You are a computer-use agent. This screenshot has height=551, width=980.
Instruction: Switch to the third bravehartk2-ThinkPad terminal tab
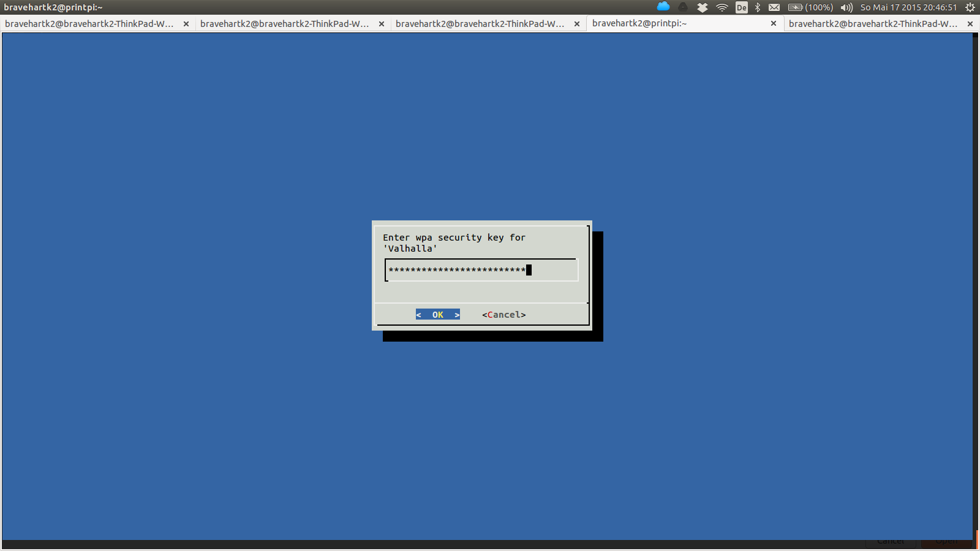(480, 24)
